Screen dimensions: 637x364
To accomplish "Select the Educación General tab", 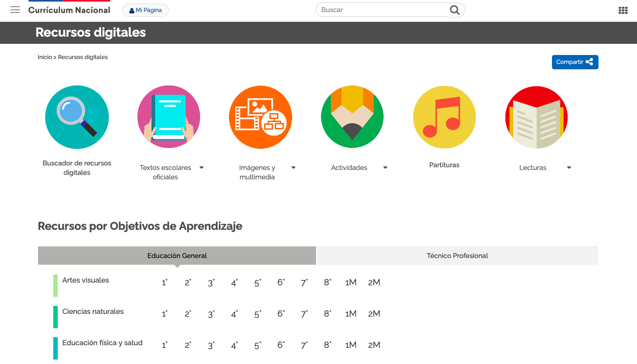I will (177, 256).
